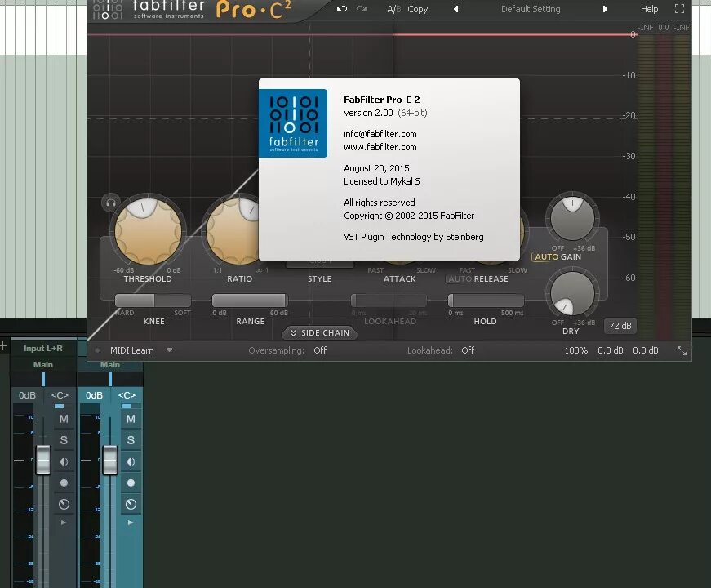This screenshot has height=588, width=711.
Task: Click the 100% mix value
Action: pyautogui.click(x=575, y=350)
